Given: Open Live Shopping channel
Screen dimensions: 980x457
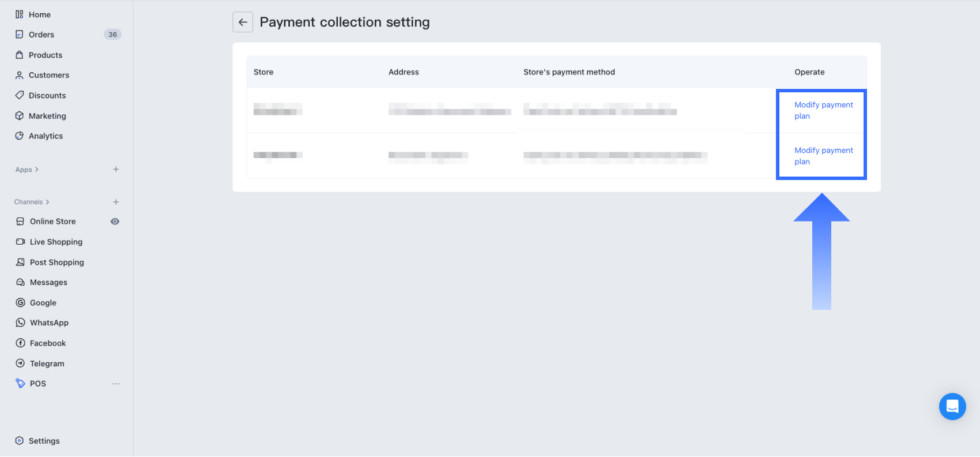Looking at the screenshot, I should pos(56,242).
